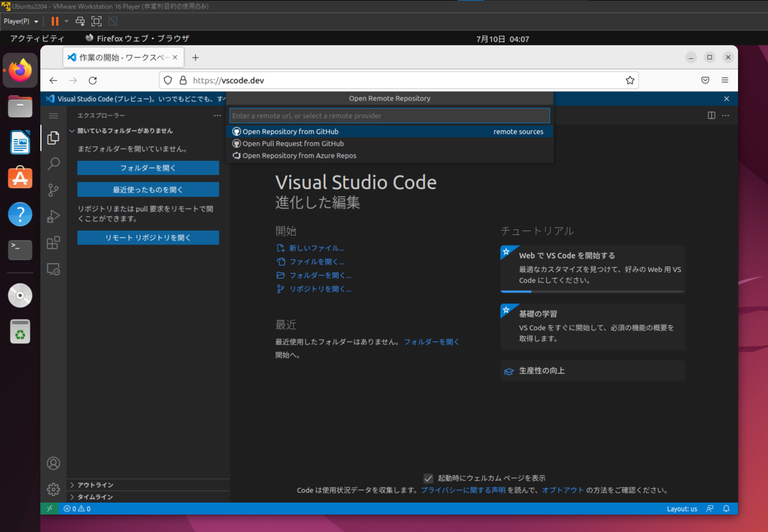Launch Files from the Ubuntu dock

coord(20,106)
